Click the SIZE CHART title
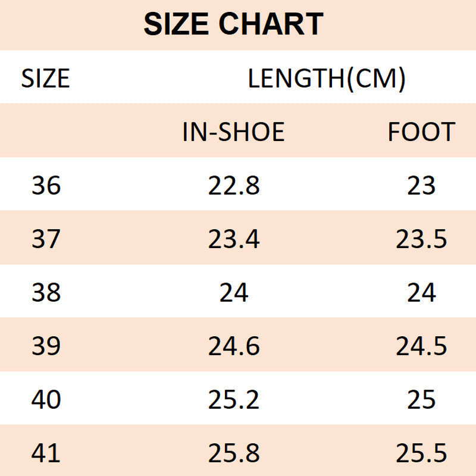The height and width of the screenshot is (476, 476). [x=233, y=25]
